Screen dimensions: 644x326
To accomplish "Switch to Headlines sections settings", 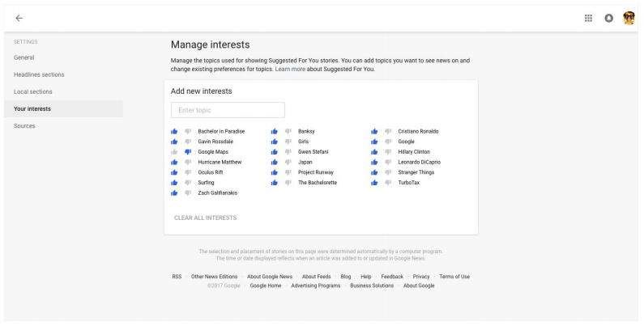I will click(x=39, y=74).
